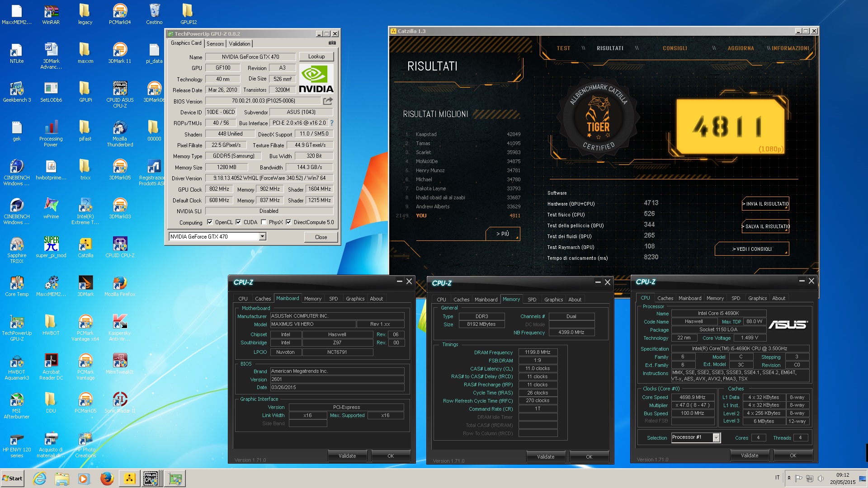Click the Windows Start button

click(12, 478)
